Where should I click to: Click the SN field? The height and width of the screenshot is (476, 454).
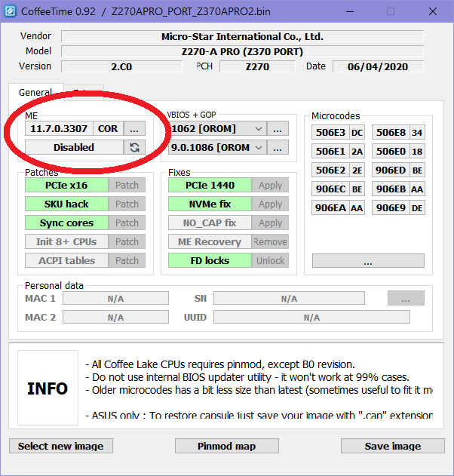tap(289, 298)
